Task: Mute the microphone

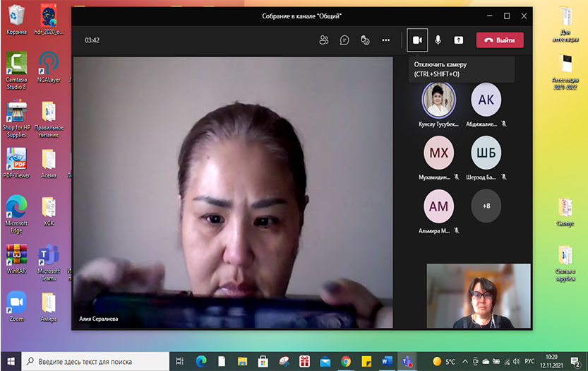Action: (438, 40)
